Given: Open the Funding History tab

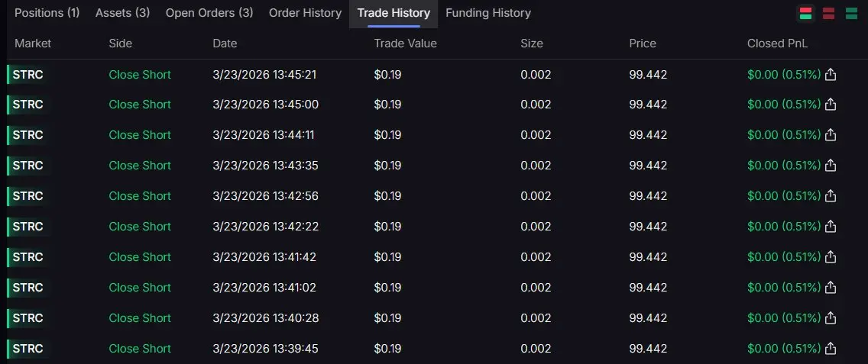Looking at the screenshot, I should click(x=487, y=13).
